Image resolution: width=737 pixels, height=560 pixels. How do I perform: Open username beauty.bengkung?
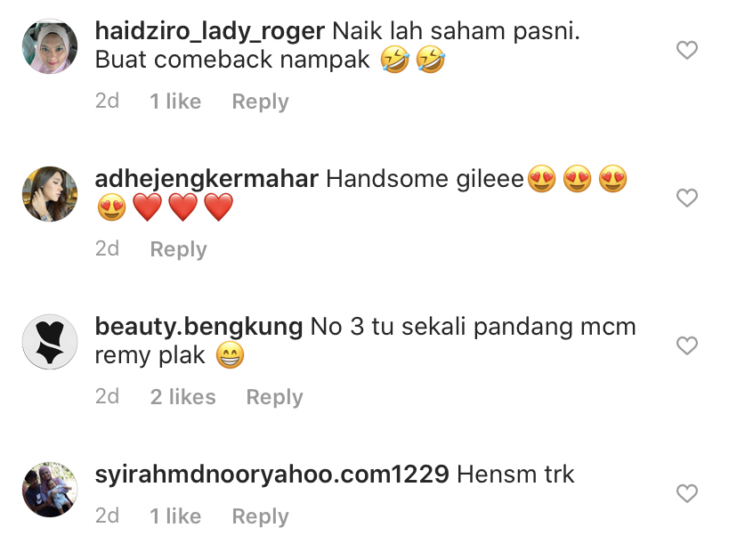point(198,327)
